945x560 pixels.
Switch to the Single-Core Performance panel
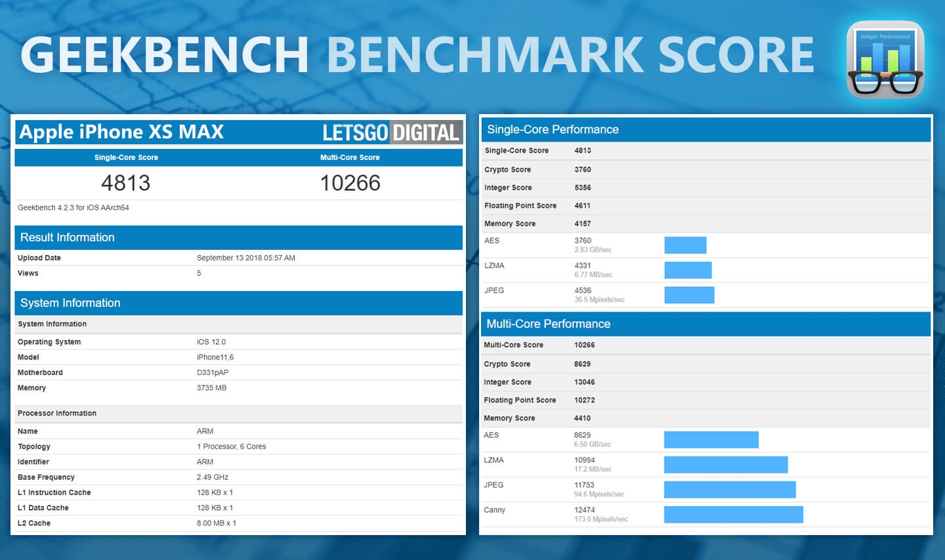[x=552, y=129]
